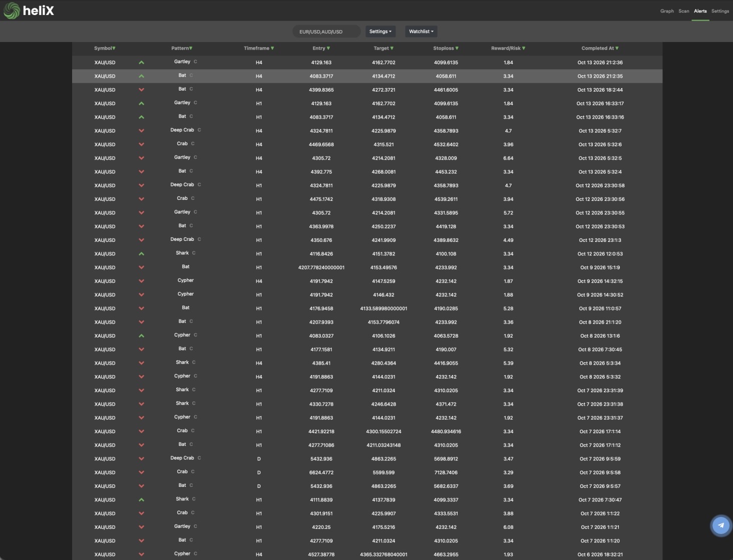Click the red down arrow in the Oct 12 2026 23:1:3 row
The height and width of the screenshot is (560, 733).
(x=141, y=240)
